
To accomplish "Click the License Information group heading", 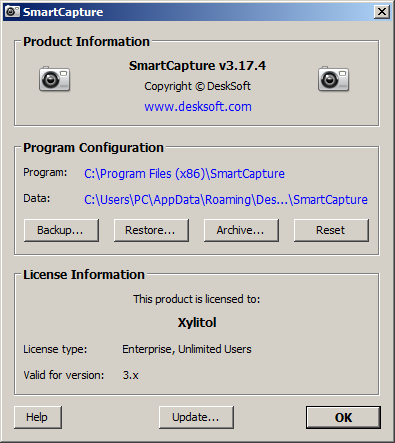I will [x=84, y=275].
